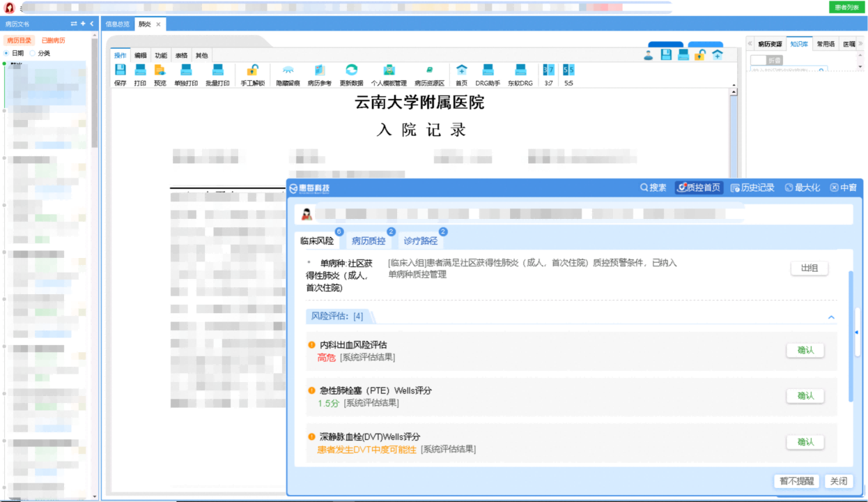The width and height of the screenshot is (868, 502).
Task: Select the 功能 ribbon tab
Action: pyautogui.click(x=161, y=55)
